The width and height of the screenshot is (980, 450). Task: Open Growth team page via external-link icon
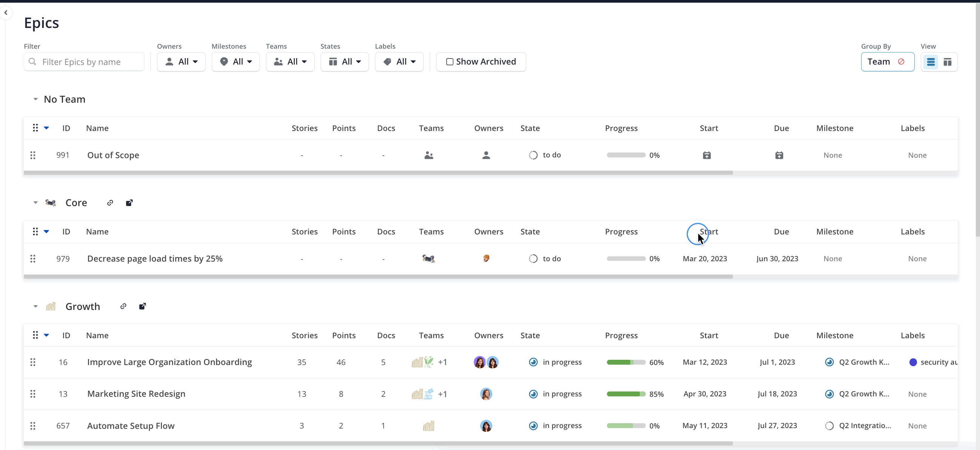(142, 306)
